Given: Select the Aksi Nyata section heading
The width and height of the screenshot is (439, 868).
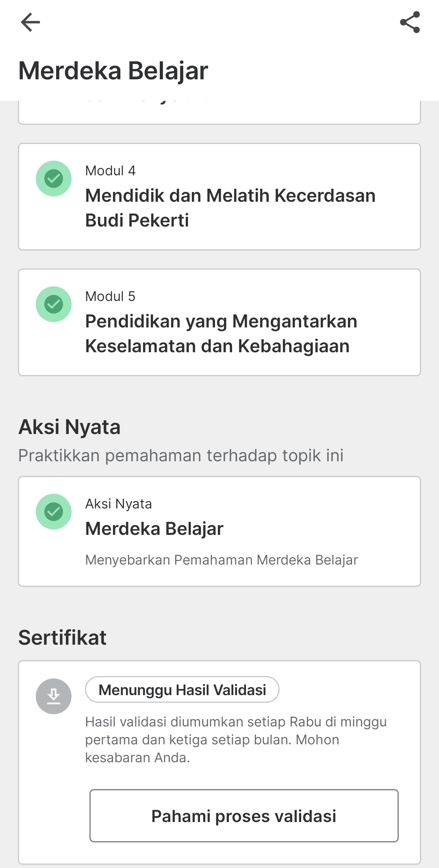Looking at the screenshot, I should tap(70, 427).
